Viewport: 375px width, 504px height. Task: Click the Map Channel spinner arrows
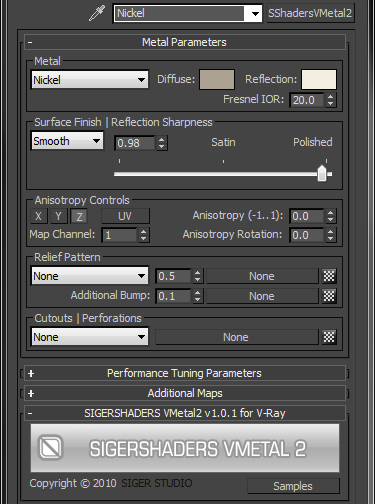[143, 235]
